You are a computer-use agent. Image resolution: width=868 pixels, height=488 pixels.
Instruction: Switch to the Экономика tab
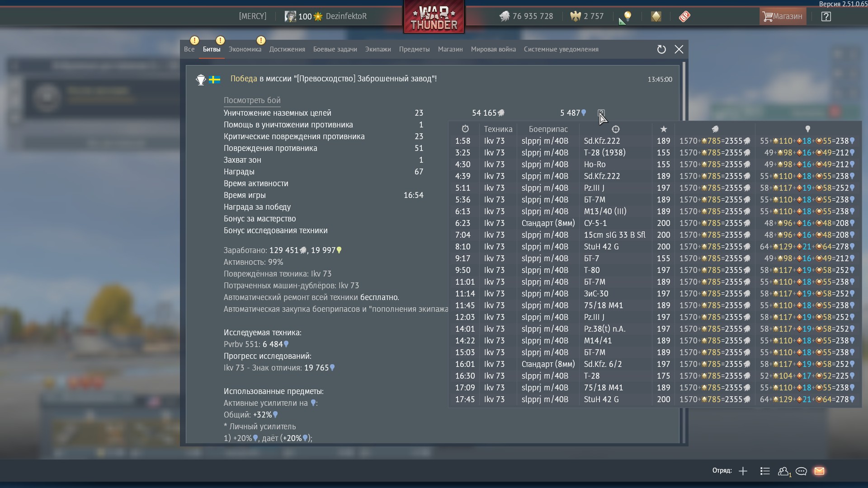[245, 49]
